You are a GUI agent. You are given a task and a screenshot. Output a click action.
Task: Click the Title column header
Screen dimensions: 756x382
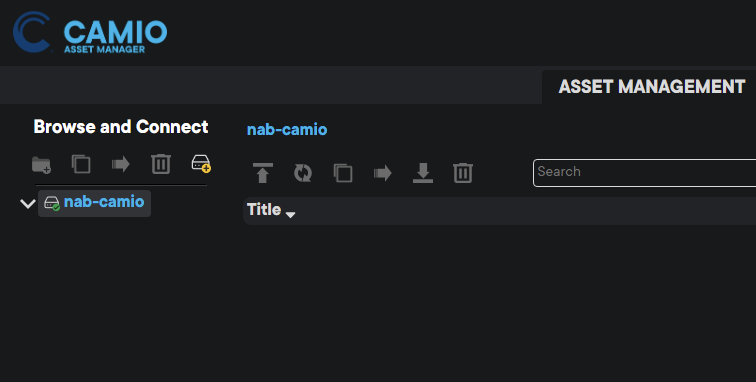264,210
